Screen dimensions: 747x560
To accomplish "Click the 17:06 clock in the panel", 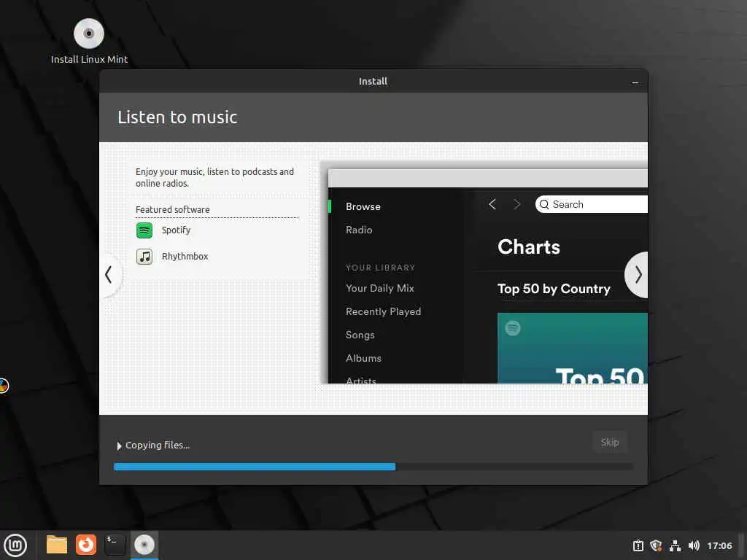I will click(x=719, y=545).
